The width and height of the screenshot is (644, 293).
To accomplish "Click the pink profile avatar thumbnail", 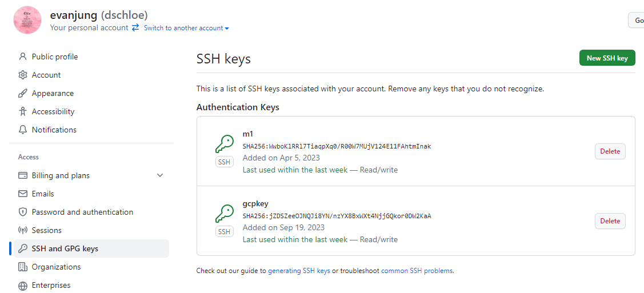I will tap(27, 19).
